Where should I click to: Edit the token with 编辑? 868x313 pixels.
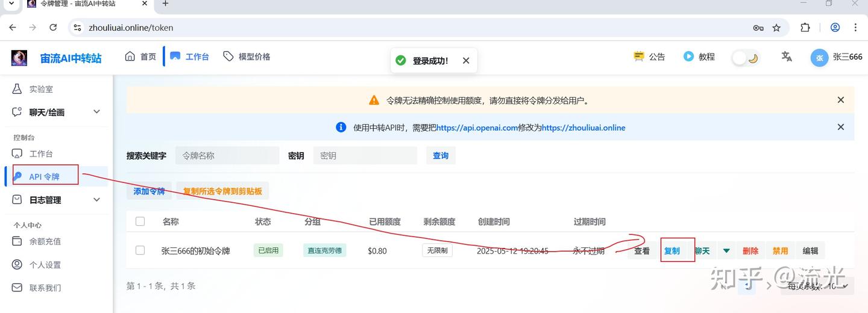(x=811, y=251)
